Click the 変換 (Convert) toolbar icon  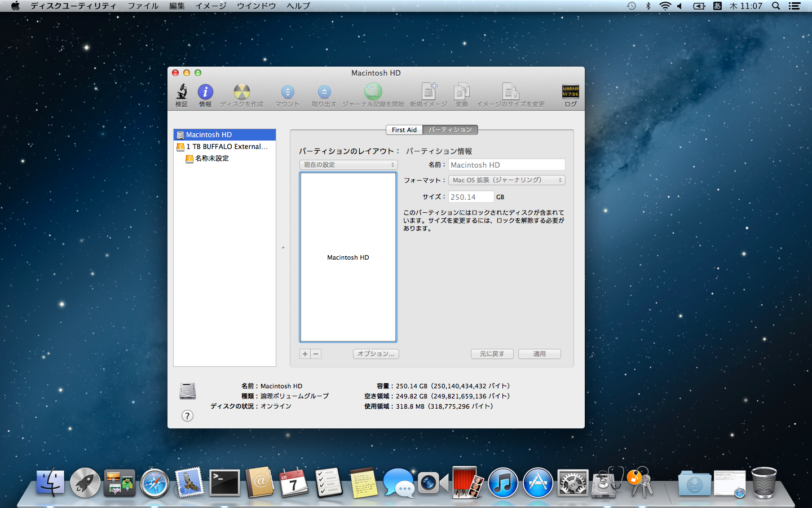point(462,92)
